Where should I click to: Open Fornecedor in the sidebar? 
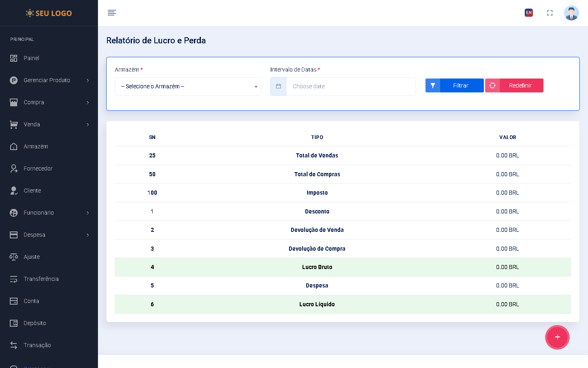click(38, 168)
